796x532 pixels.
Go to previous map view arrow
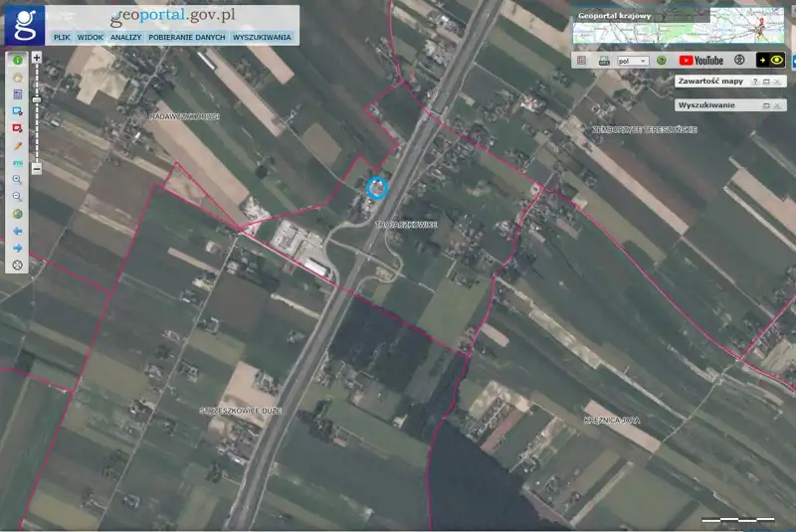[17, 231]
